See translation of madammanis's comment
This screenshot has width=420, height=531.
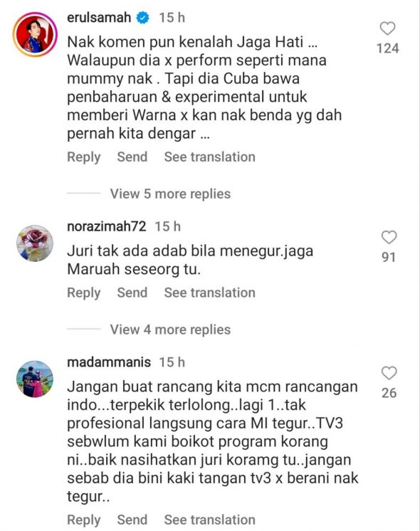tap(210, 520)
